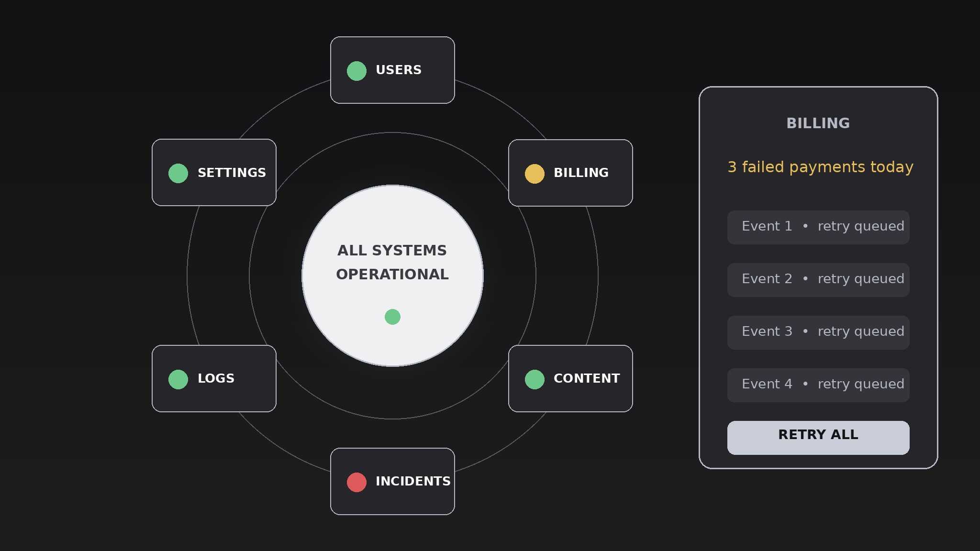The image size is (980, 551).
Task: Open the LOGS node
Action: click(x=214, y=378)
